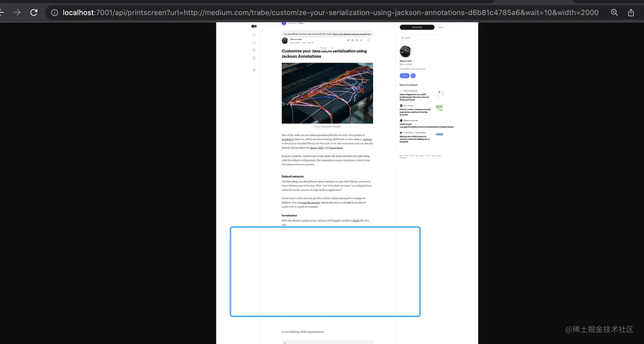Copy article link icon

click(x=361, y=40)
